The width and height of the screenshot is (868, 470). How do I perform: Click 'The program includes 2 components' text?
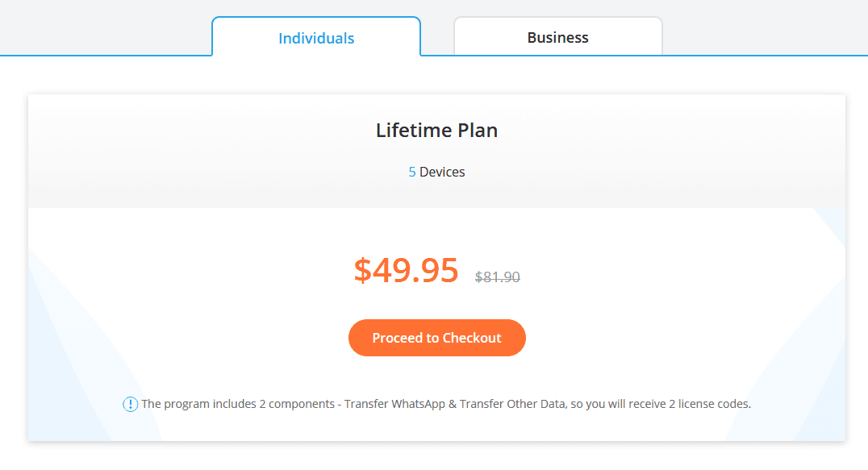pyautogui.click(x=239, y=404)
